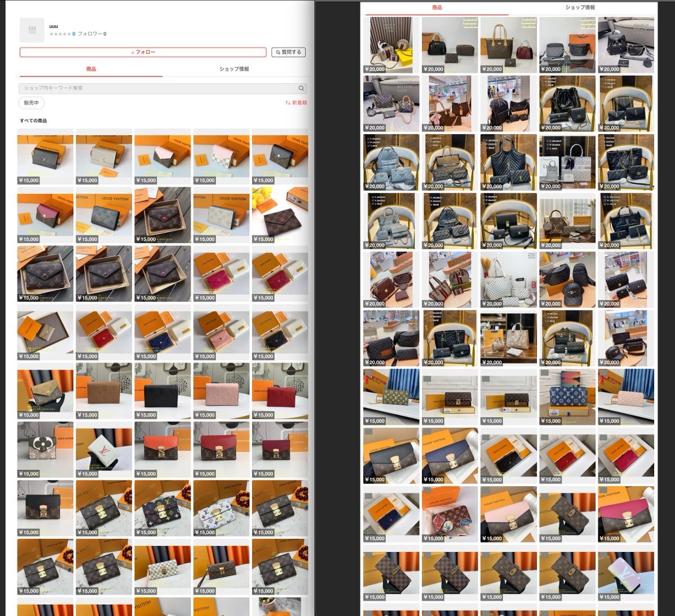Open the navy-flap monogram long wallet on right page
Screen dimensions: 675x616
pos(450,456)
